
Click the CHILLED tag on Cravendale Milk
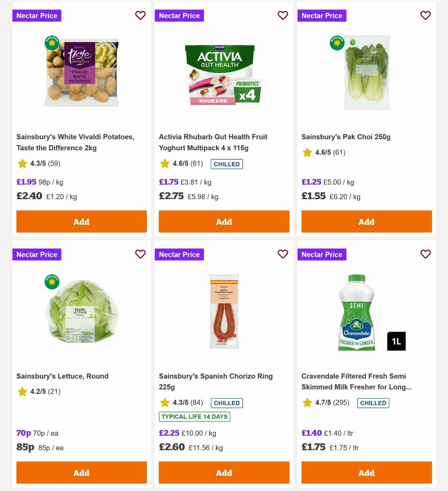[x=373, y=403]
